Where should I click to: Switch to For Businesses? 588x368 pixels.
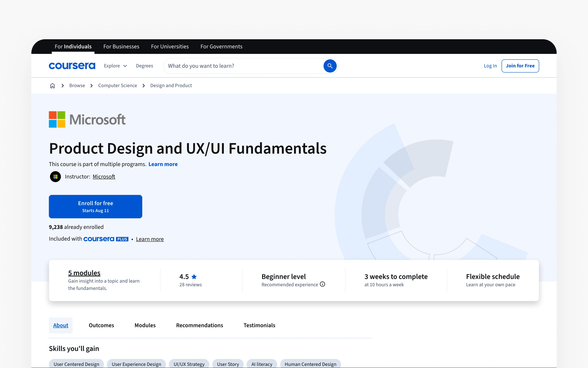(x=121, y=46)
